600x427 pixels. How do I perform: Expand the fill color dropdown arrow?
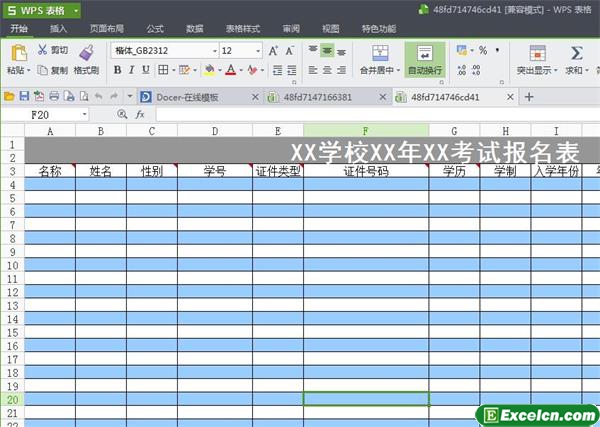(220, 70)
